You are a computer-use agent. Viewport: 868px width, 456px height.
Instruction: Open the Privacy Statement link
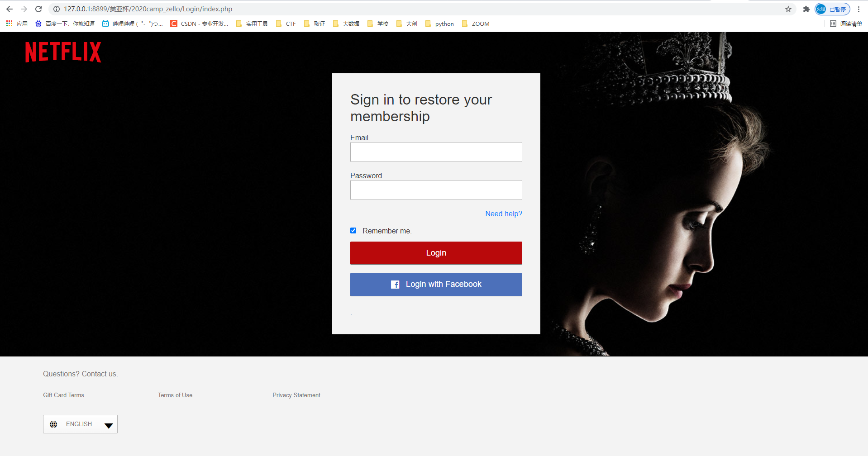[x=296, y=395]
